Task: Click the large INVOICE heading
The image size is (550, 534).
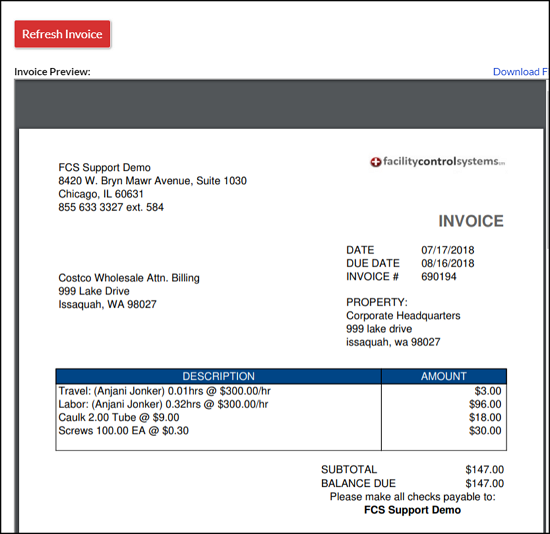Action: (x=471, y=221)
